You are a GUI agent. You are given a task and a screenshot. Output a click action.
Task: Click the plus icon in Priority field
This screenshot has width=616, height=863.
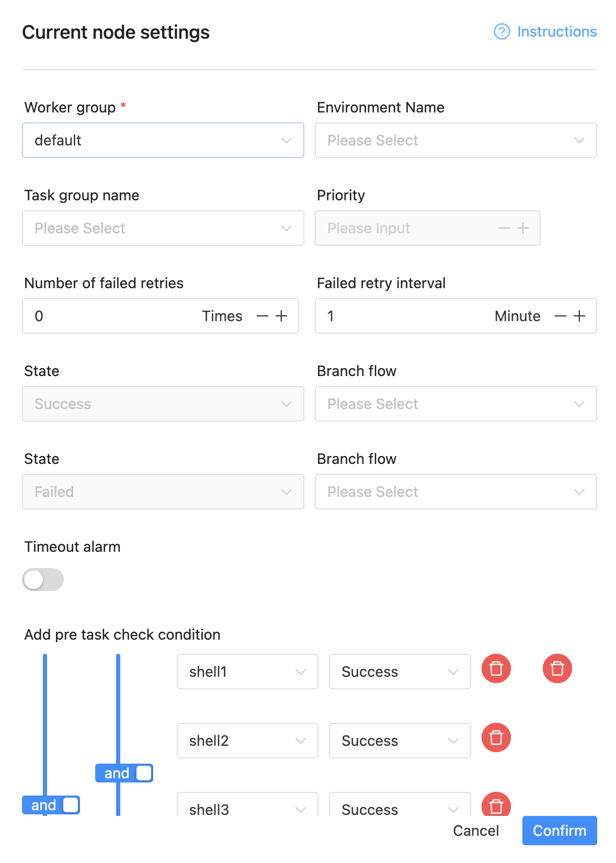pos(522,228)
